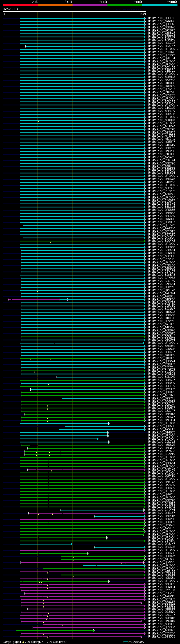
Task: Select hit label UniRef100_Q7XJB7
Action: pos(161,46)
